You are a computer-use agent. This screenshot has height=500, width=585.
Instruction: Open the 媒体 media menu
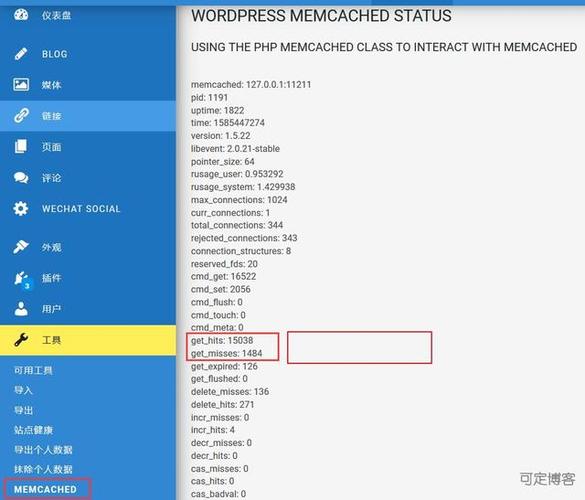[51, 85]
